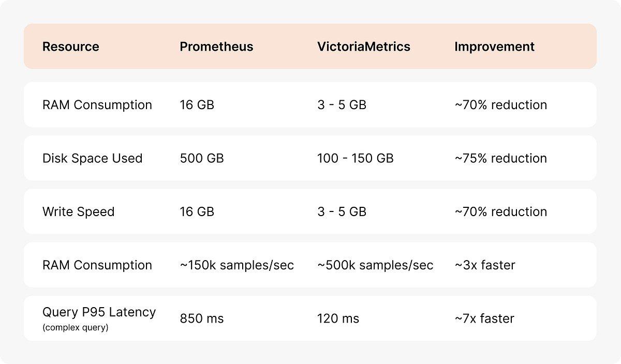Select the ~7x faster cell
This screenshot has height=364, width=621.
(x=484, y=318)
